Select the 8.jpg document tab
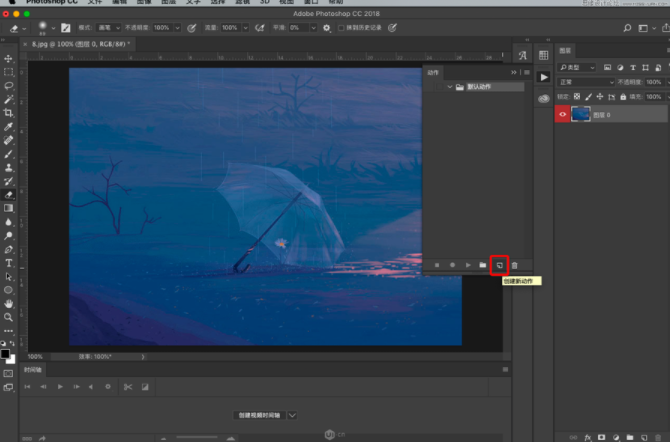The width and height of the screenshot is (670, 442). click(x=80, y=44)
